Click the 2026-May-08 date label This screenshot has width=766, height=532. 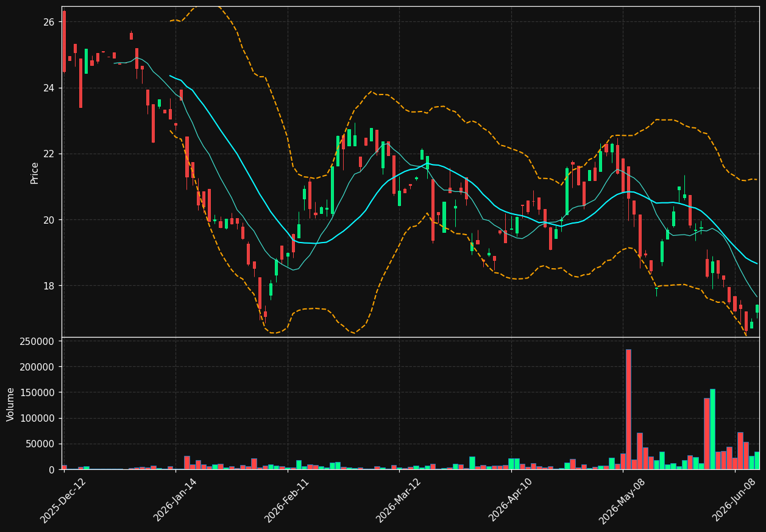[x=622, y=500]
